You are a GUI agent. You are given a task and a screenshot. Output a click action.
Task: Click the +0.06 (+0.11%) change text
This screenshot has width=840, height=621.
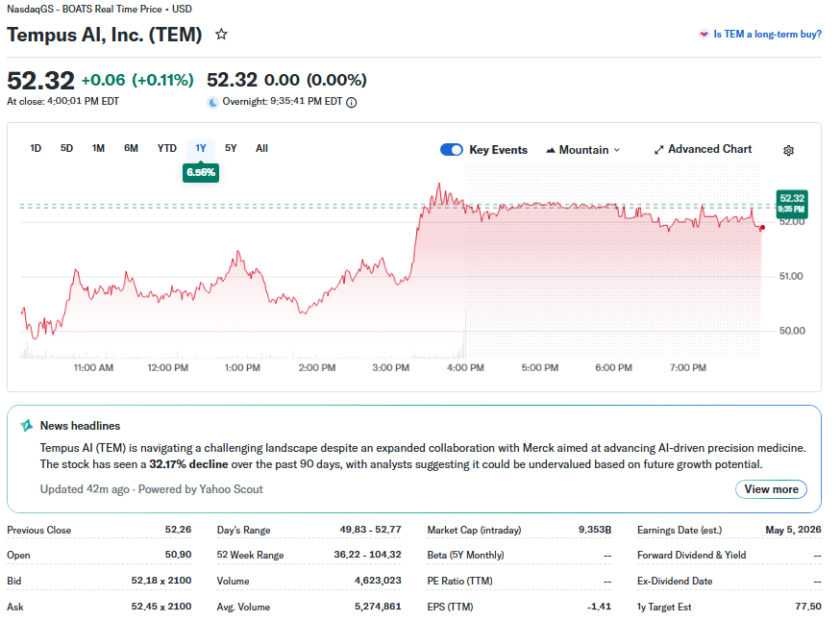coord(137,81)
